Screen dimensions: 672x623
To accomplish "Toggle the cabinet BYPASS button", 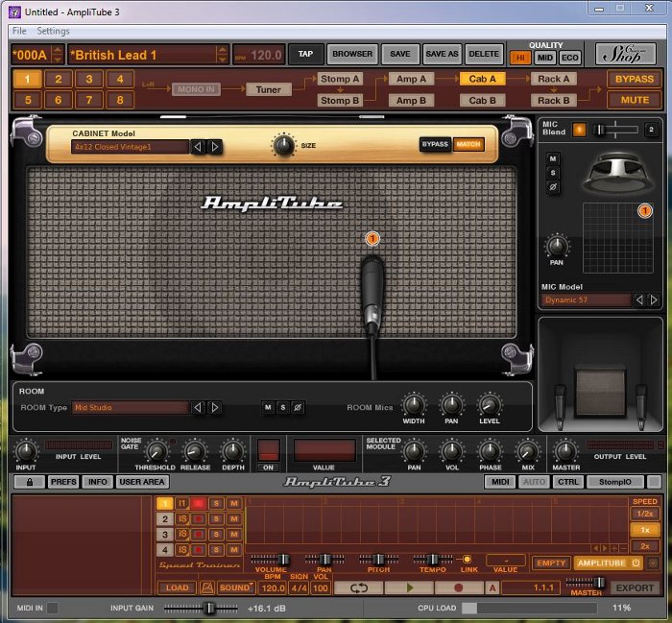I will [x=435, y=144].
